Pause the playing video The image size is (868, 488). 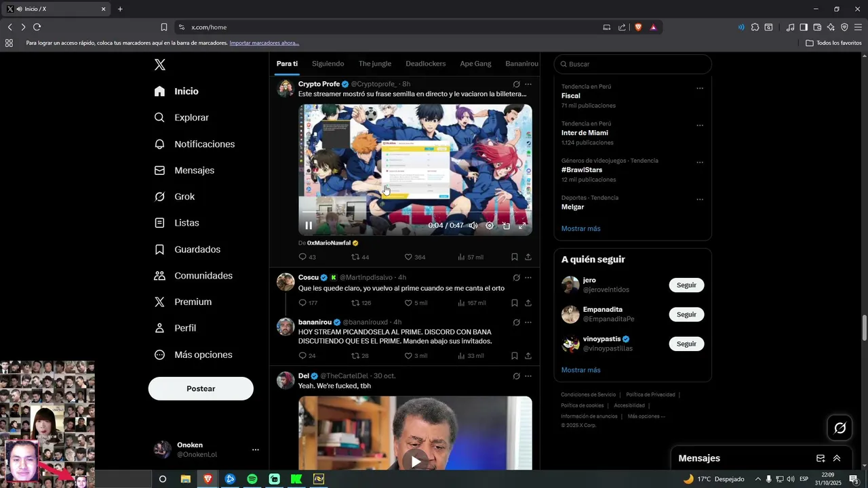(x=309, y=226)
